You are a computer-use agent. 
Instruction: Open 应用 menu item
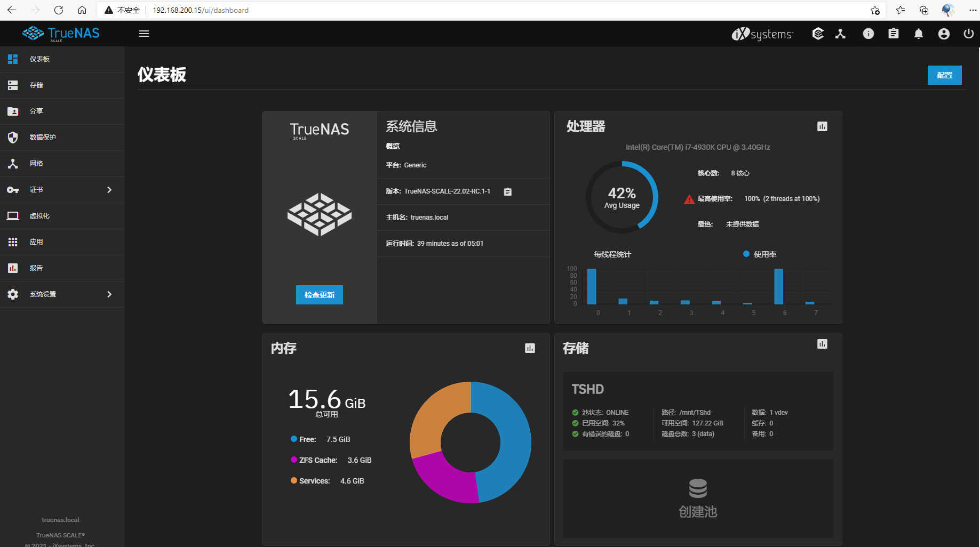[x=62, y=242]
